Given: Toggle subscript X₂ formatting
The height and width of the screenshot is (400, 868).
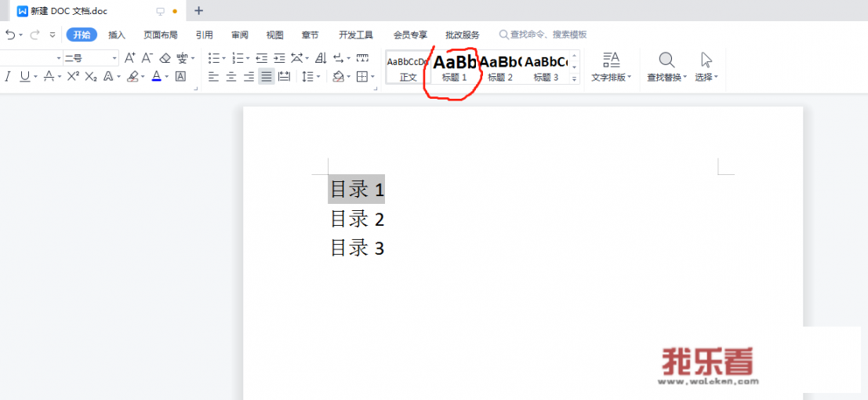Looking at the screenshot, I should [x=91, y=76].
